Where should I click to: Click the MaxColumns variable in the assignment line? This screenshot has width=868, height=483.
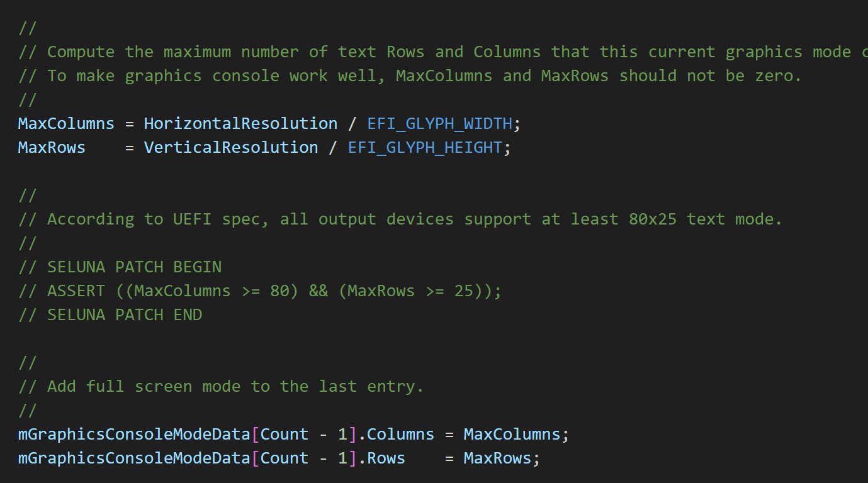point(66,123)
